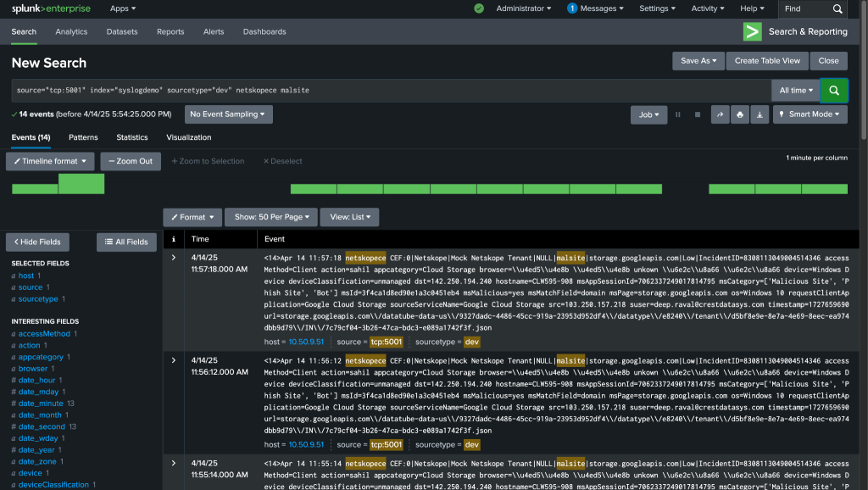This screenshot has width=868, height=490.
Task: Click the splunk>enterprise logo
Action: point(51,8)
